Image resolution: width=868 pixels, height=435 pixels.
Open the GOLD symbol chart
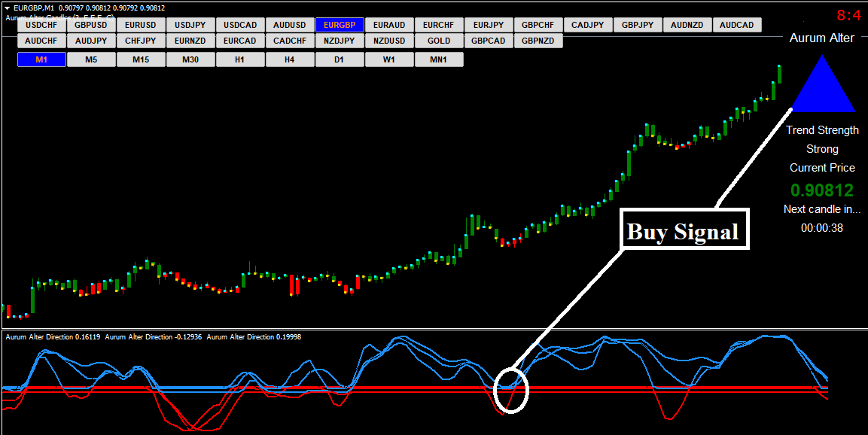(439, 41)
